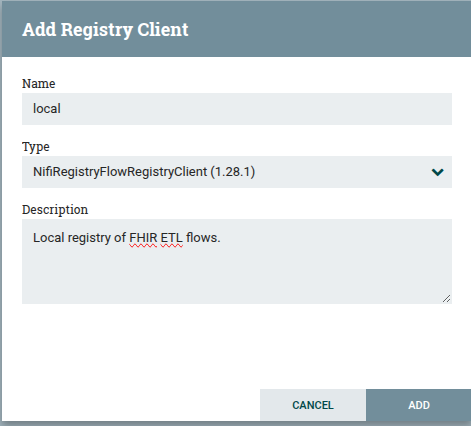Image resolution: width=471 pixels, height=426 pixels.
Task: Place cursor after 'flows.' in Description
Action: (221, 238)
